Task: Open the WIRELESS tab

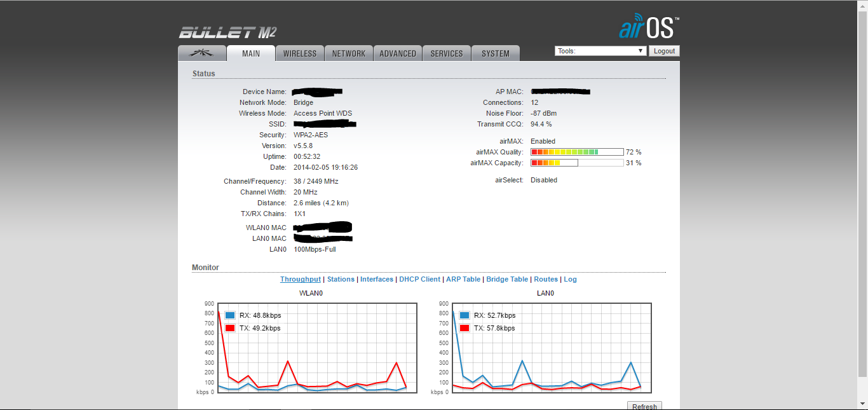Action: (x=300, y=53)
